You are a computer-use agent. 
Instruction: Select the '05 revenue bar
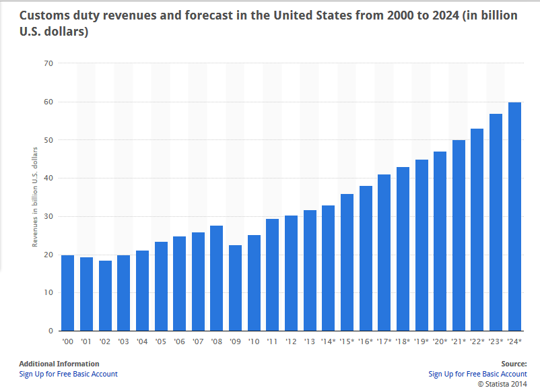[161, 287]
